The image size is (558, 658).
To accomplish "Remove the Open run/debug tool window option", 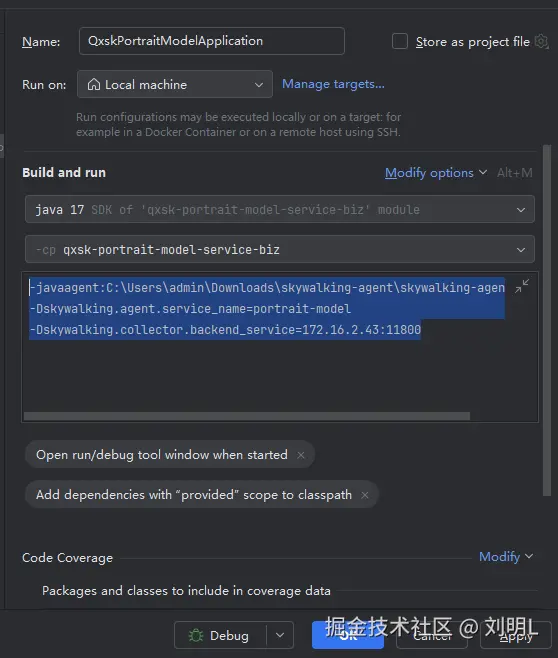I will 301,455.
